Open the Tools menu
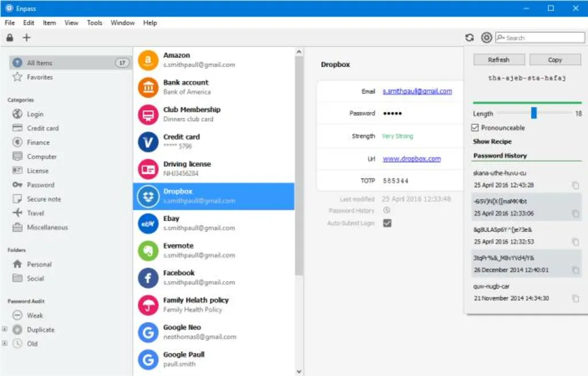 click(x=94, y=22)
